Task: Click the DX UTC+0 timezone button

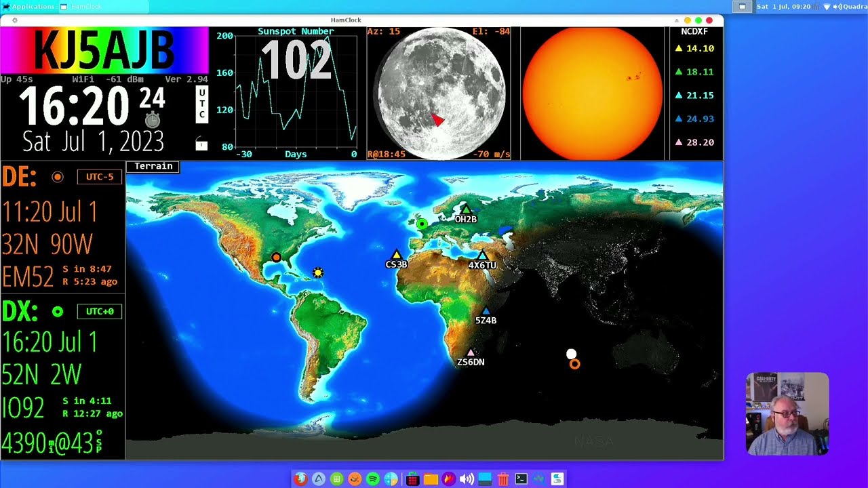Action: 100,312
